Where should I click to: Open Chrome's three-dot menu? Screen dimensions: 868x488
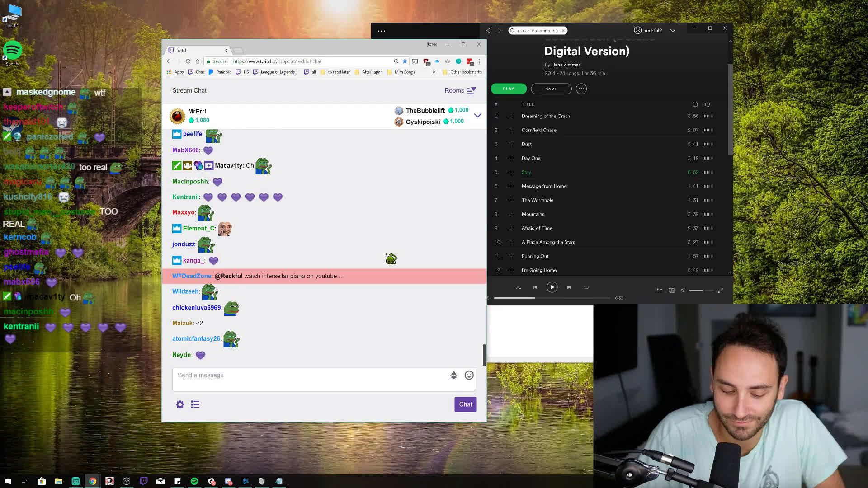coord(479,61)
